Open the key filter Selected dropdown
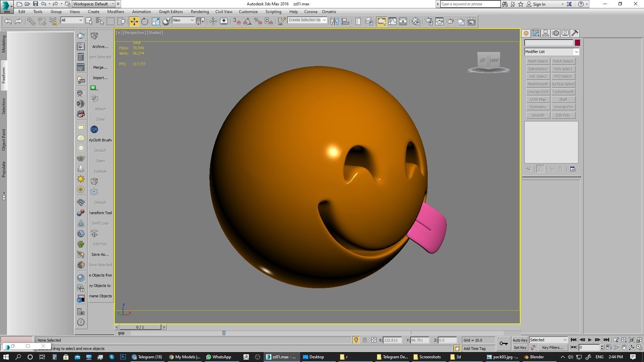Screen dimensions: 644x362 pyautogui.click(x=548, y=340)
